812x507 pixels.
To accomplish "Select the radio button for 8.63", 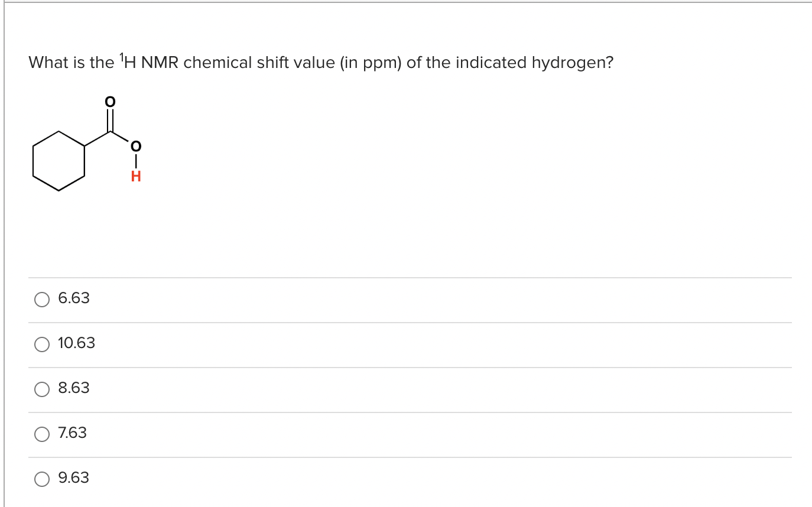I will (x=41, y=389).
